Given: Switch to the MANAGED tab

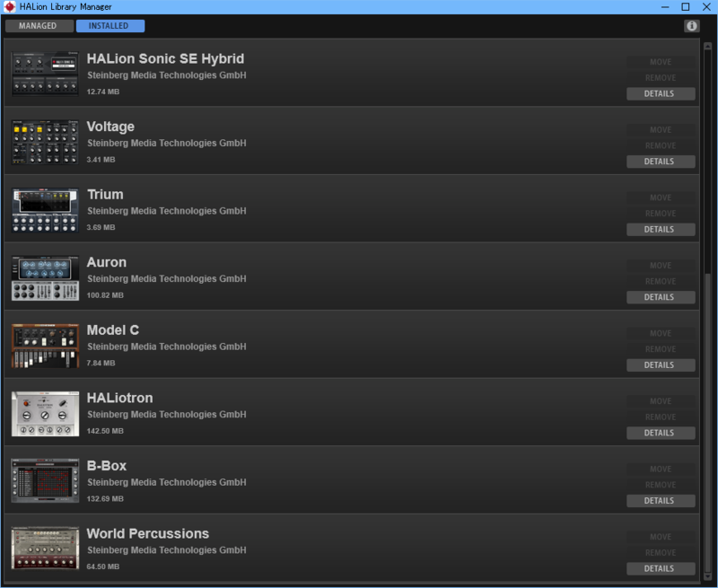Looking at the screenshot, I should tap(39, 26).
